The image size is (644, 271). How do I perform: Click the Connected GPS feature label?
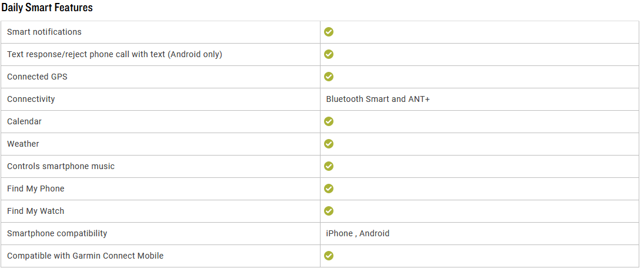point(38,77)
